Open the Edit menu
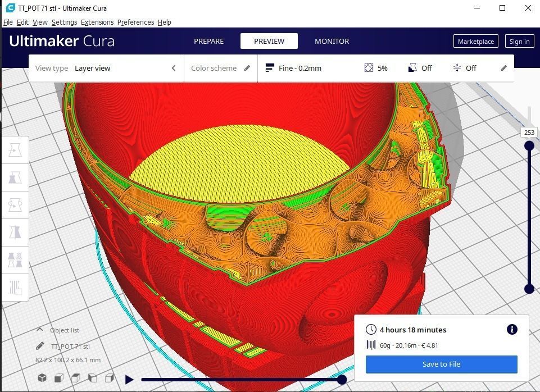540x392 pixels. pyautogui.click(x=22, y=22)
